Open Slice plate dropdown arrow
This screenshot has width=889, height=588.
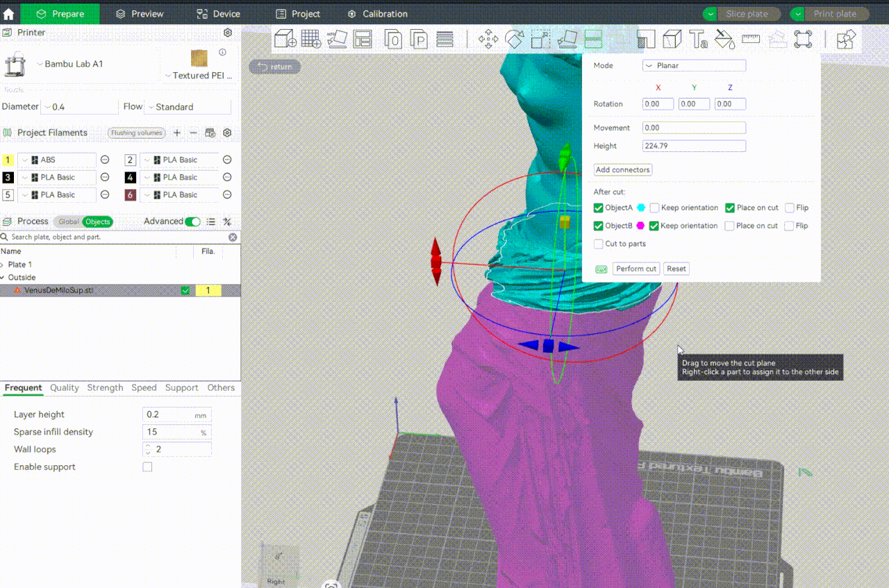click(710, 14)
